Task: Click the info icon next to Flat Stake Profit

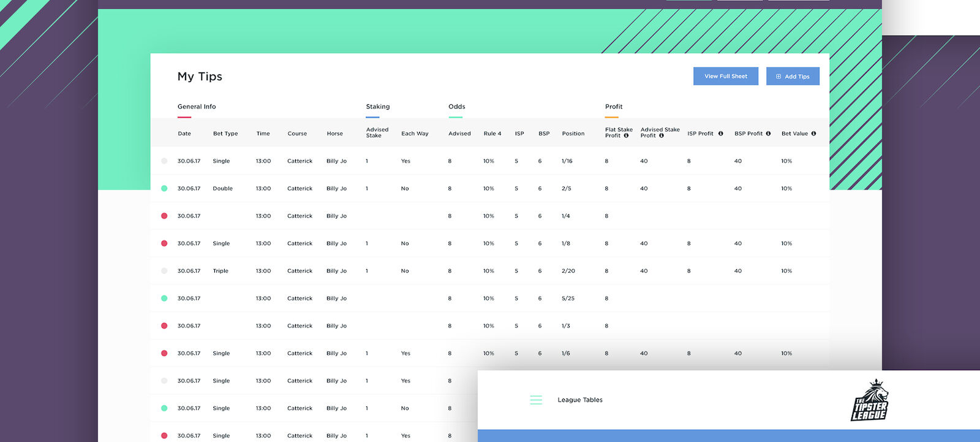Action: [626, 136]
